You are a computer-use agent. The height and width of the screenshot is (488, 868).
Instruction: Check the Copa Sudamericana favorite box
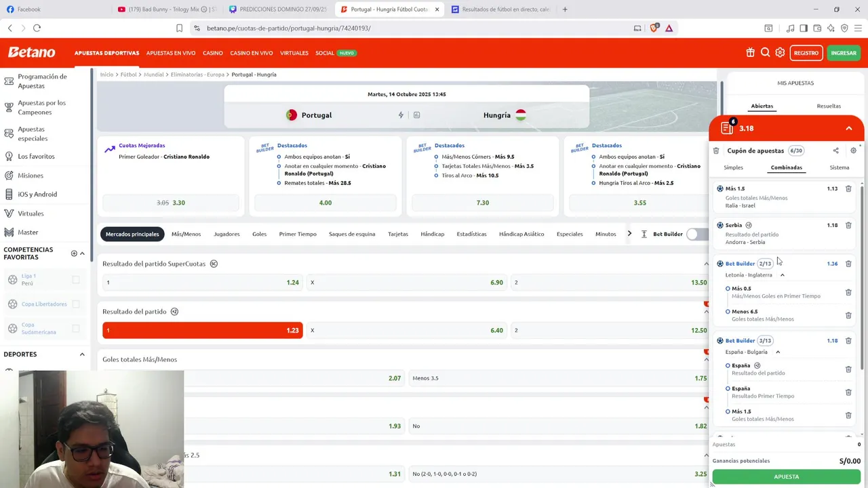coord(76,329)
